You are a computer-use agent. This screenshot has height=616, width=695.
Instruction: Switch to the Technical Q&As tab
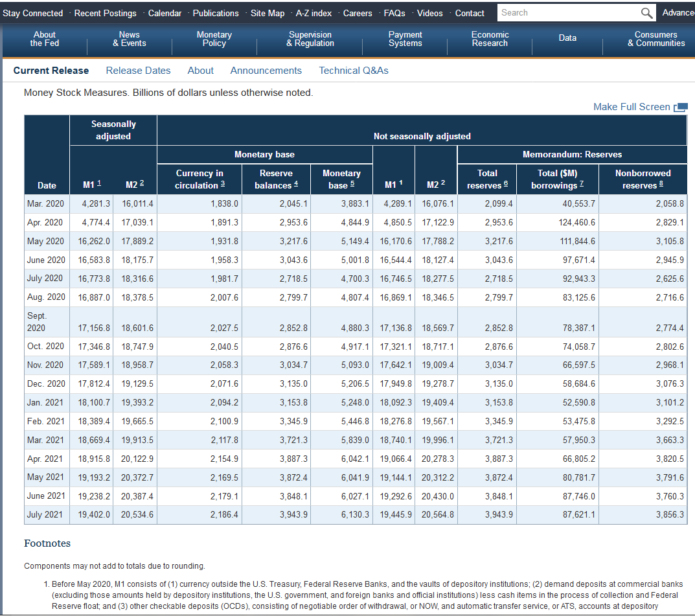coord(354,71)
